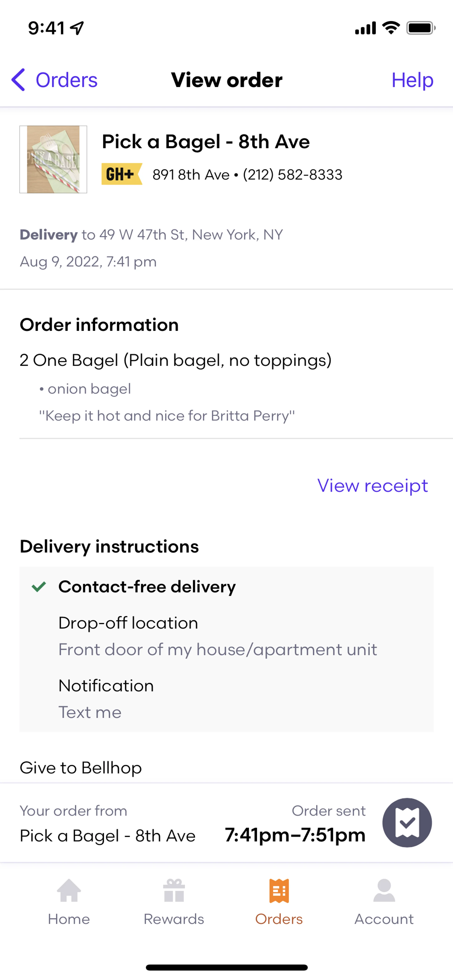453x980 pixels.
Task: Open the Account tab
Action: [384, 902]
